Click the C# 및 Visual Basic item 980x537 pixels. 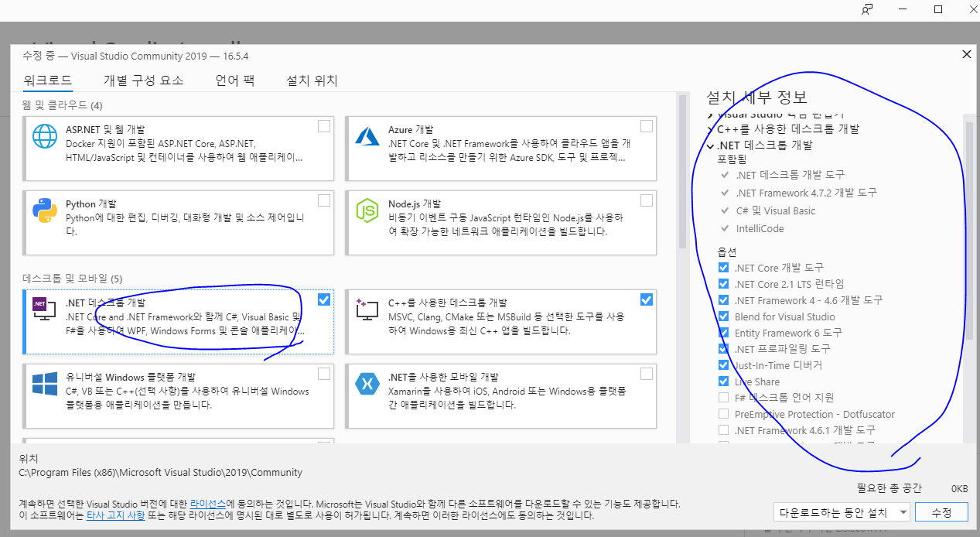(x=775, y=210)
